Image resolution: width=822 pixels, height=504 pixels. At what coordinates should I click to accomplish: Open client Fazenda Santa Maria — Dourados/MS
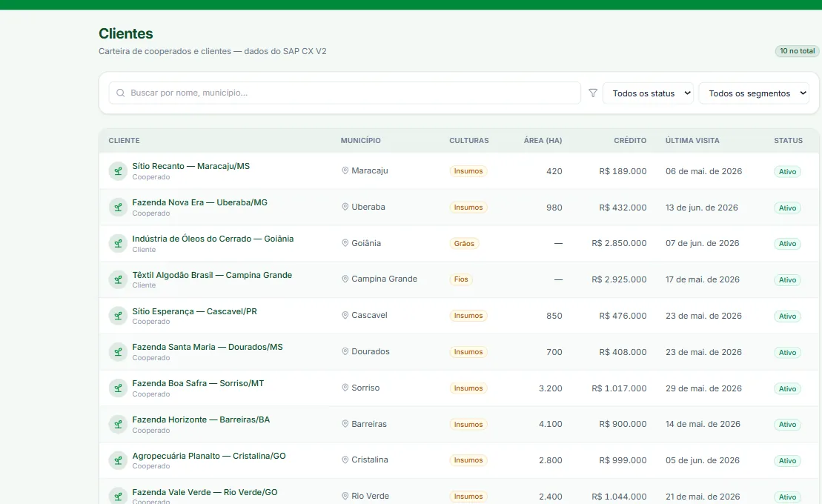pyautogui.click(x=207, y=347)
